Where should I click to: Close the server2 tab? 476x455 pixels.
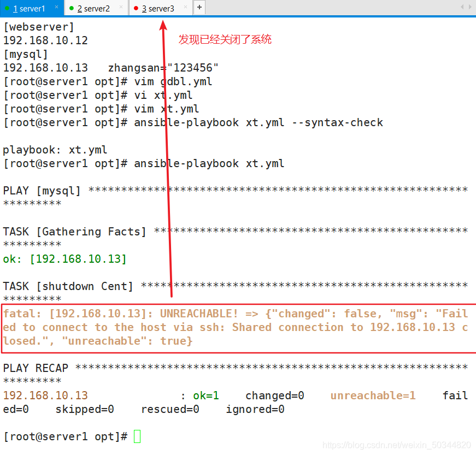coord(121,7)
